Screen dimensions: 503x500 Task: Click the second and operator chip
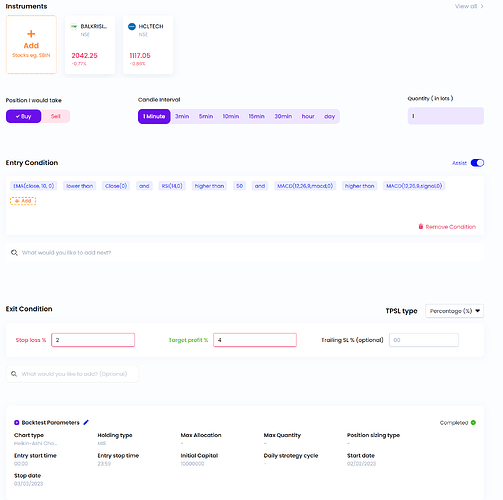click(260, 186)
